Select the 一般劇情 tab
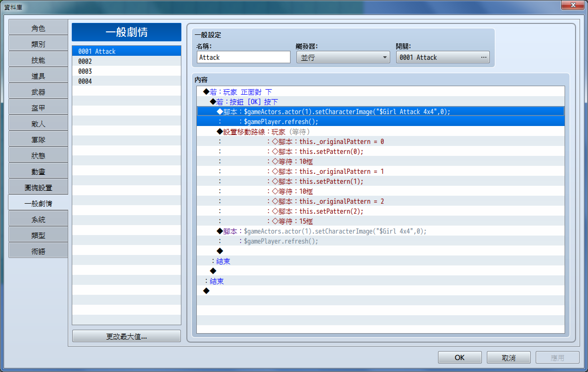 pyautogui.click(x=38, y=203)
